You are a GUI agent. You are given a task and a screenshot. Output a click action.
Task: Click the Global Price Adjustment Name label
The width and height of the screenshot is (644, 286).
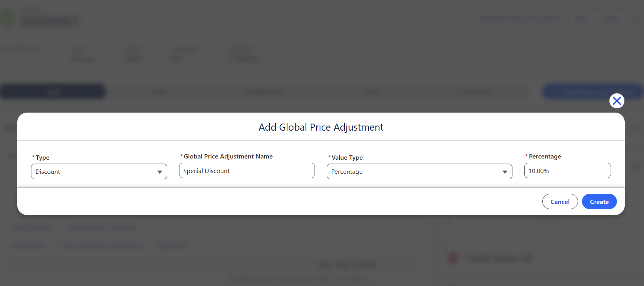pos(228,156)
